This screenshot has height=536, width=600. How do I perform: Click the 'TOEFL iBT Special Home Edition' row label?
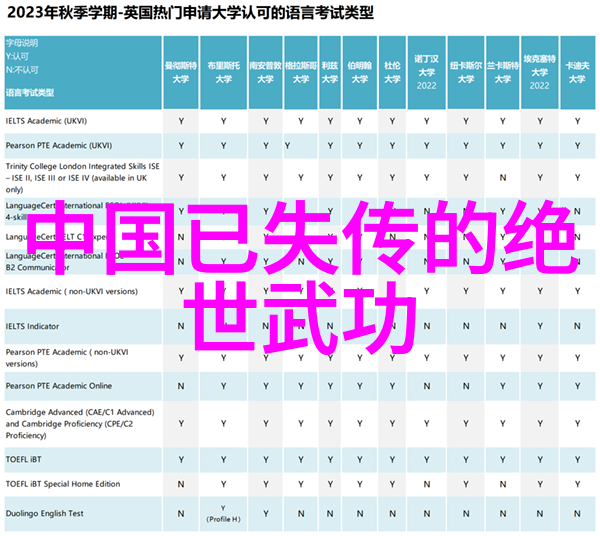click(x=63, y=484)
